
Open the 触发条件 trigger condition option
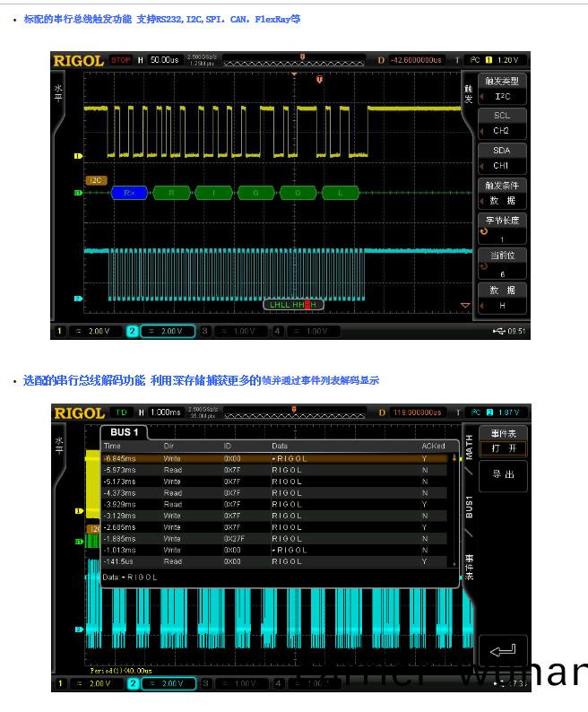pyautogui.click(x=503, y=193)
